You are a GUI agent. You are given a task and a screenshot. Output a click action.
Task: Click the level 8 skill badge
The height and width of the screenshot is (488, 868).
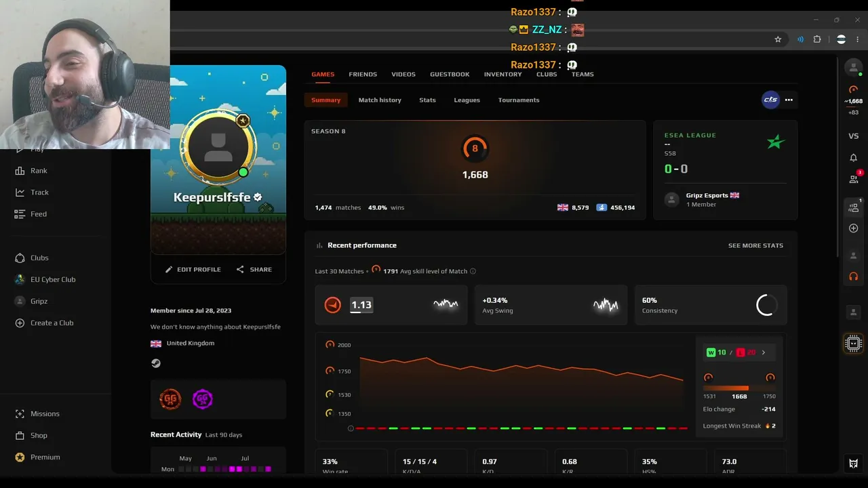pos(475,148)
